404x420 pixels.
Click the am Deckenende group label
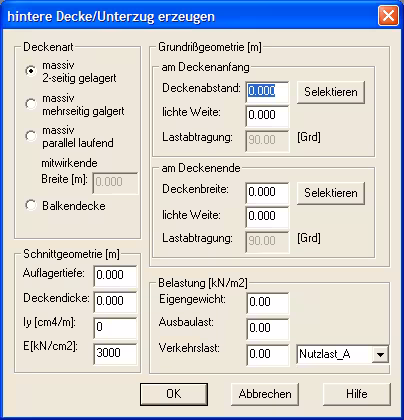click(201, 168)
